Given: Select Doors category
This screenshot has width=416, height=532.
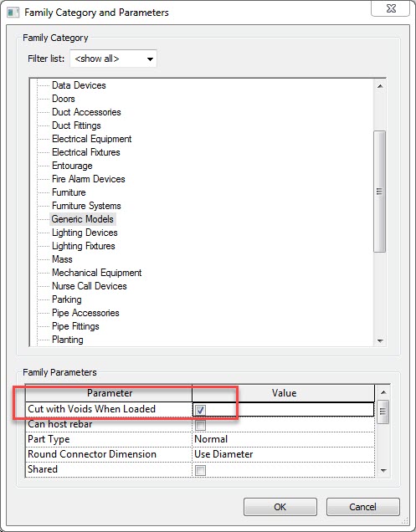Looking at the screenshot, I should click(x=63, y=99).
